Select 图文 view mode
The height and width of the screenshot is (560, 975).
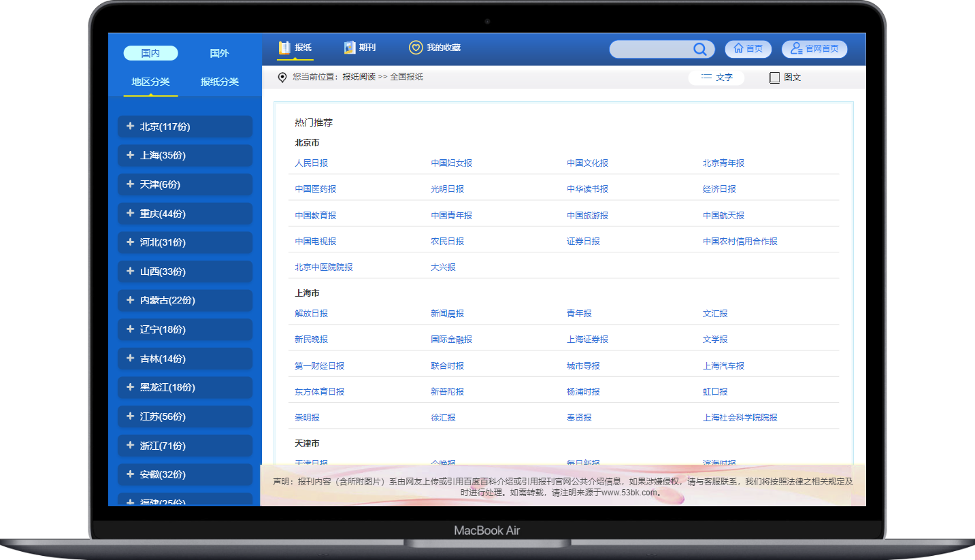tap(785, 78)
